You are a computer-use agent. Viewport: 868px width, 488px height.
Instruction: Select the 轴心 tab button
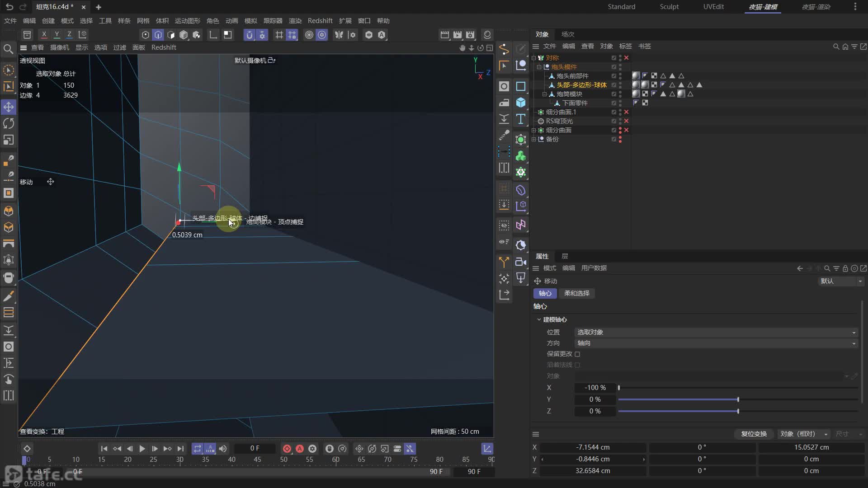point(545,293)
